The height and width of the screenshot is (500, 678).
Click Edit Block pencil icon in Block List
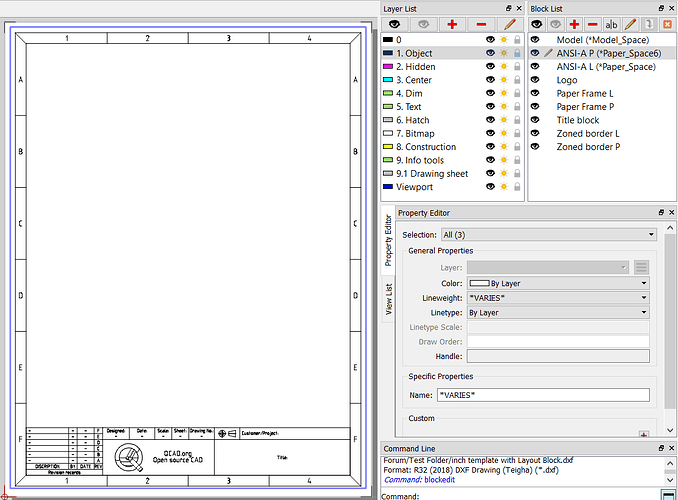coord(630,23)
